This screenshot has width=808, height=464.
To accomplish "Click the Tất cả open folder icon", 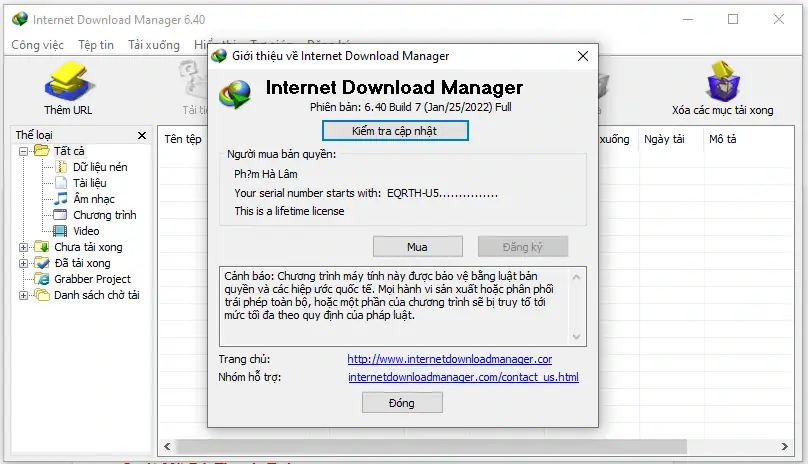I will tap(42, 151).
